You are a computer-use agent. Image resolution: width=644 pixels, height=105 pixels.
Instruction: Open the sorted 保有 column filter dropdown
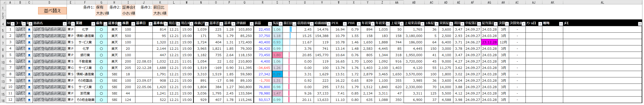coord(105,24)
